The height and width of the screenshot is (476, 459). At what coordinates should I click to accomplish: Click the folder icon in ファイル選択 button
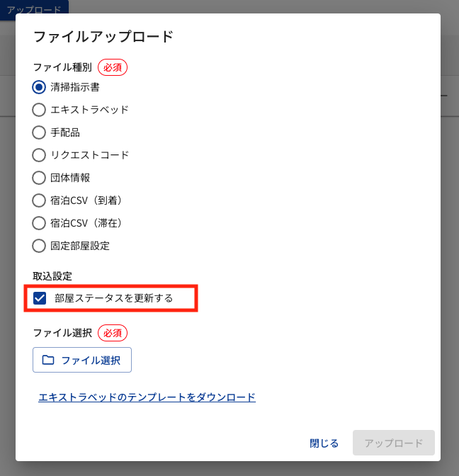pyautogui.click(x=48, y=360)
